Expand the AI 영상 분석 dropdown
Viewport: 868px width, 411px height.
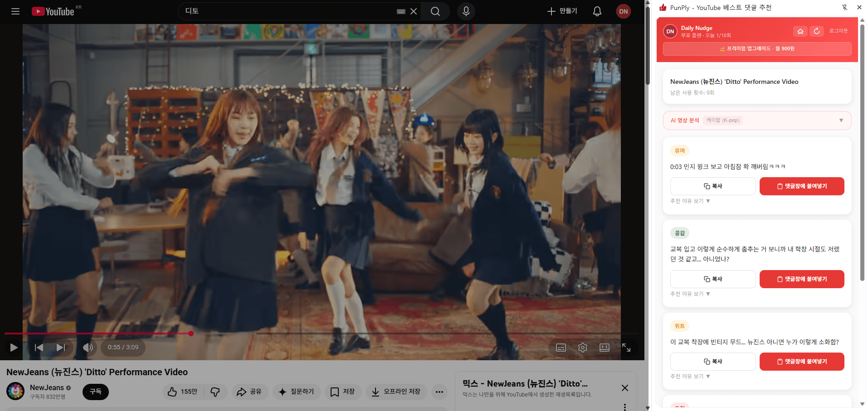841,121
